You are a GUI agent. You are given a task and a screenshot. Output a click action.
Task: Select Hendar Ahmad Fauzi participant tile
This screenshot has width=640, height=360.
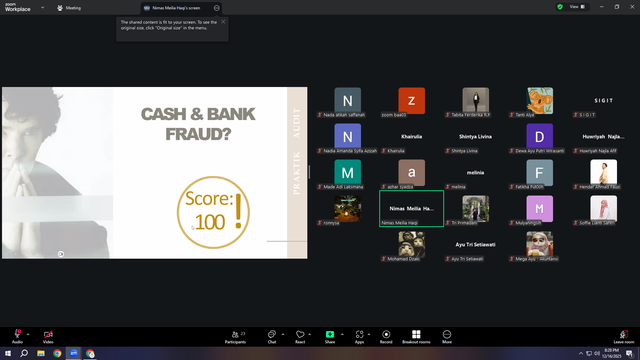click(604, 174)
